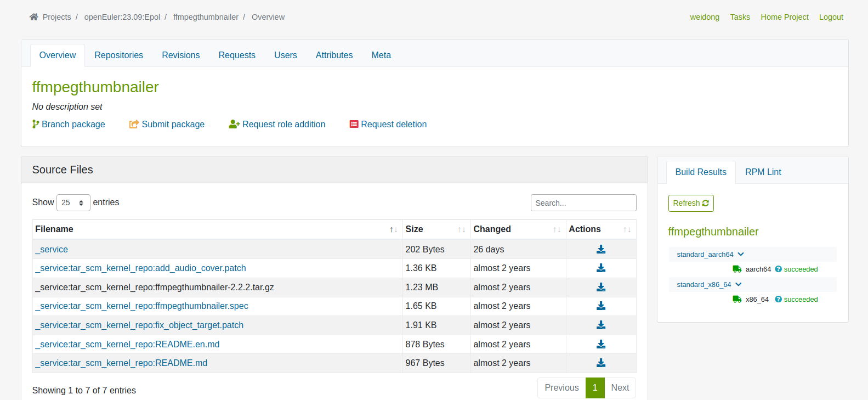Open the Revisions tab
Viewport: 868px width, 400px height.
[181, 55]
